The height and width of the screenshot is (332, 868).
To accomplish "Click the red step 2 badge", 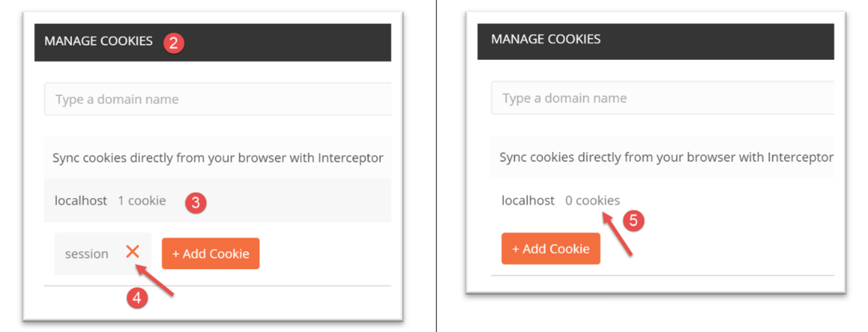I will [173, 43].
